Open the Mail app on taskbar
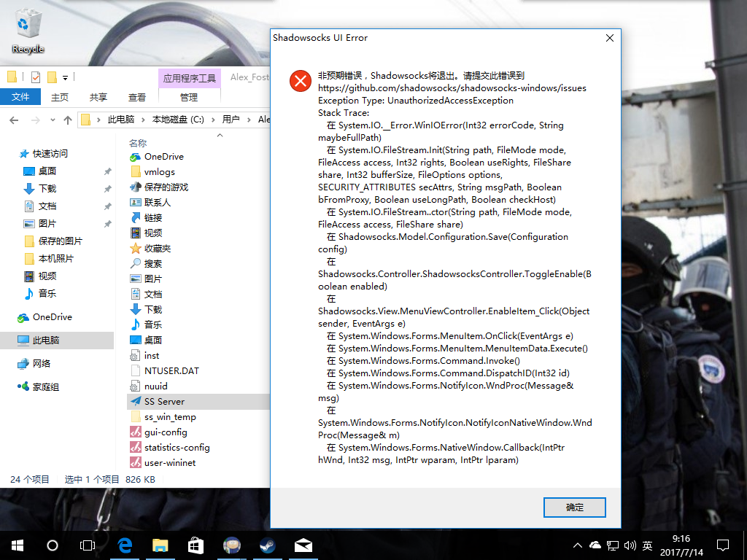 tap(303, 545)
